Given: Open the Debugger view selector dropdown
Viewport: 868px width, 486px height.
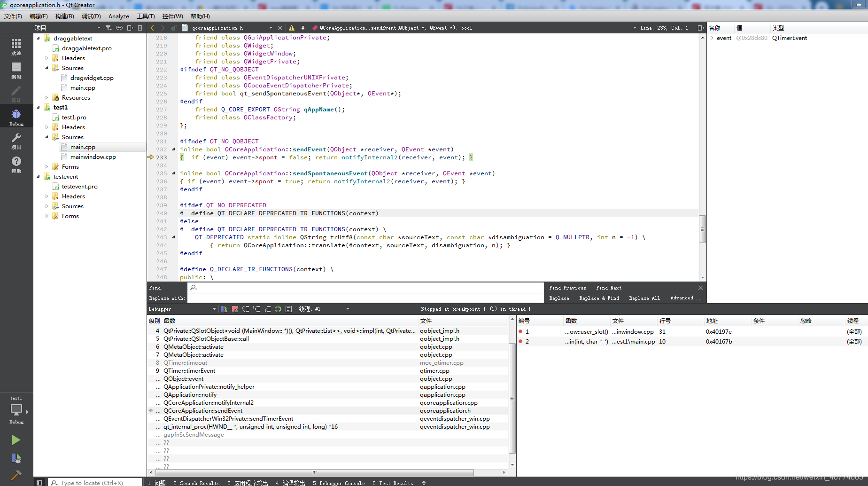Looking at the screenshot, I should coord(183,309).
